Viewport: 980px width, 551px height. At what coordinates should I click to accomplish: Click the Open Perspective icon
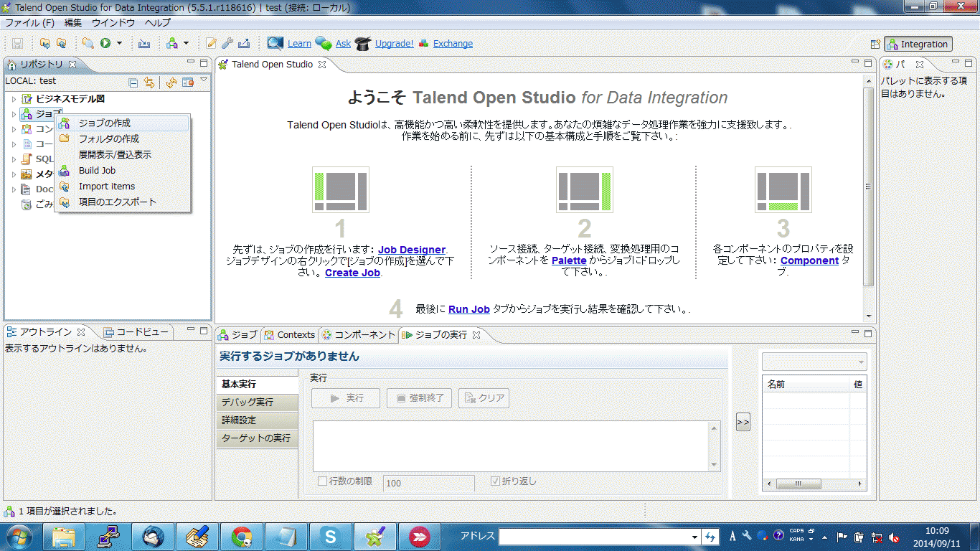click(875, 44)
